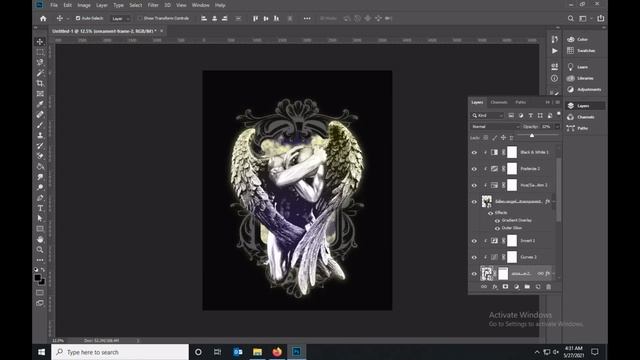This screenshot has height=360, width=640.
Task: Toggle Gradient Overlay effect visibility
Action: [x=497, y=220]
